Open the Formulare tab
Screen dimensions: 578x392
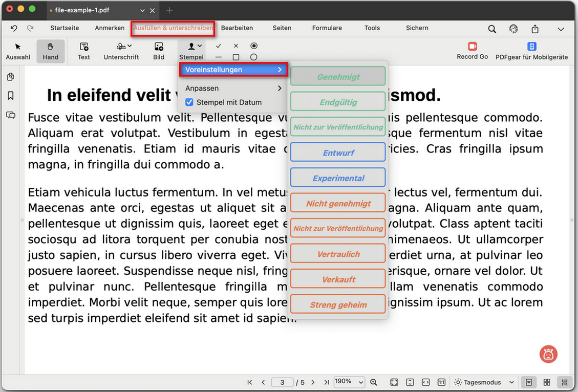tap(327, 28)
